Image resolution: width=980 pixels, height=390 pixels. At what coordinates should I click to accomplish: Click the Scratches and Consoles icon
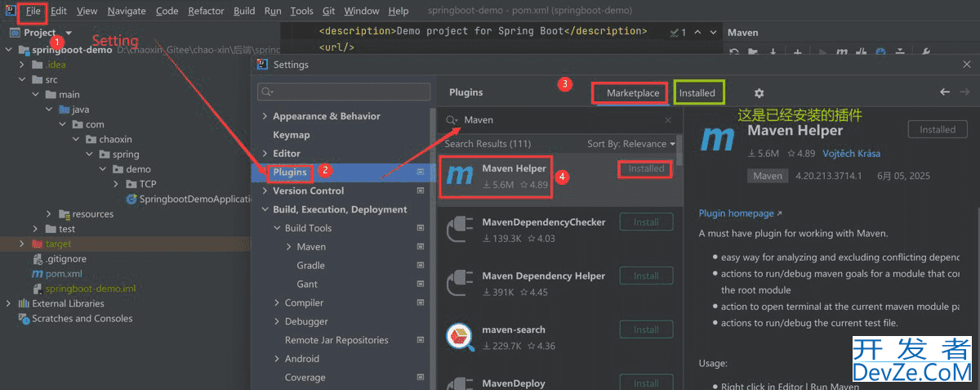tap(23, 319)
